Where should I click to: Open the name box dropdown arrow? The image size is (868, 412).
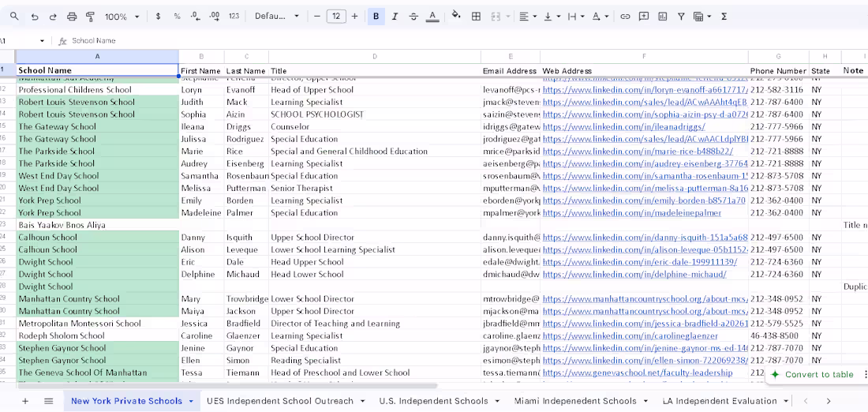(42, 41)
